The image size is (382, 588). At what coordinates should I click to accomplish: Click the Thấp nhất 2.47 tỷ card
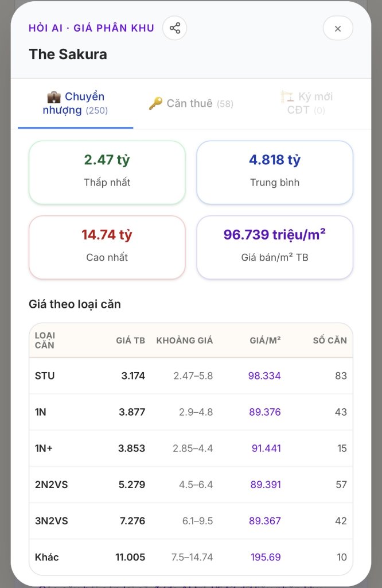[107, 172]
